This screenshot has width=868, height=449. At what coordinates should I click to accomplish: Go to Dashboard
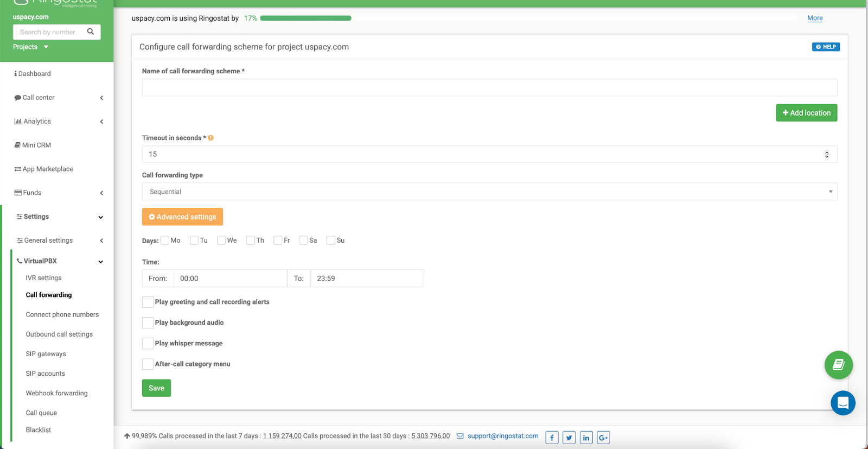[34, 74]
